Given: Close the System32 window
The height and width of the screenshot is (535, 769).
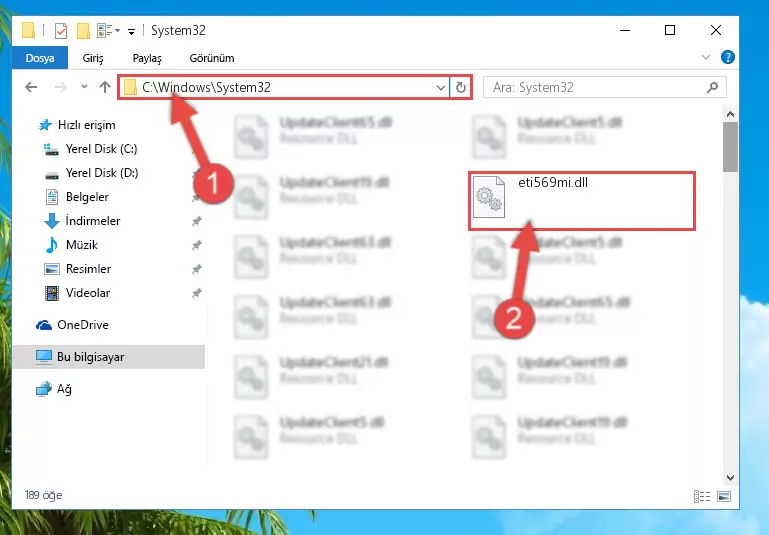Looking at the screenshot, I should click(x=716, y=30).
